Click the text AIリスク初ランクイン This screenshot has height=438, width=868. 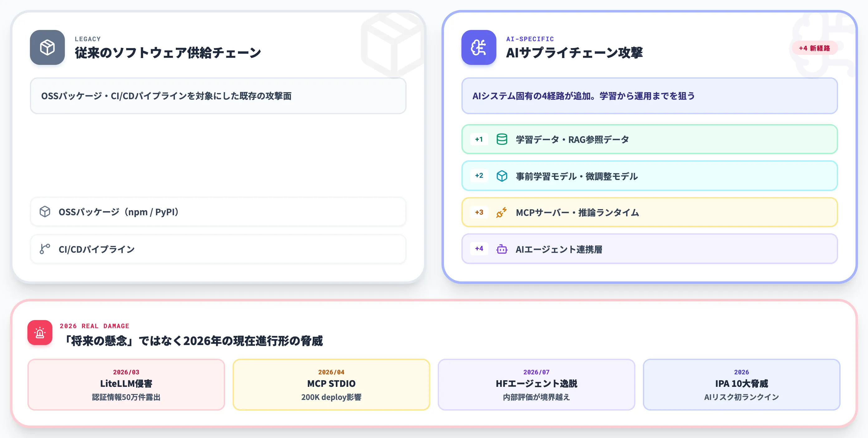coord(741,397)
